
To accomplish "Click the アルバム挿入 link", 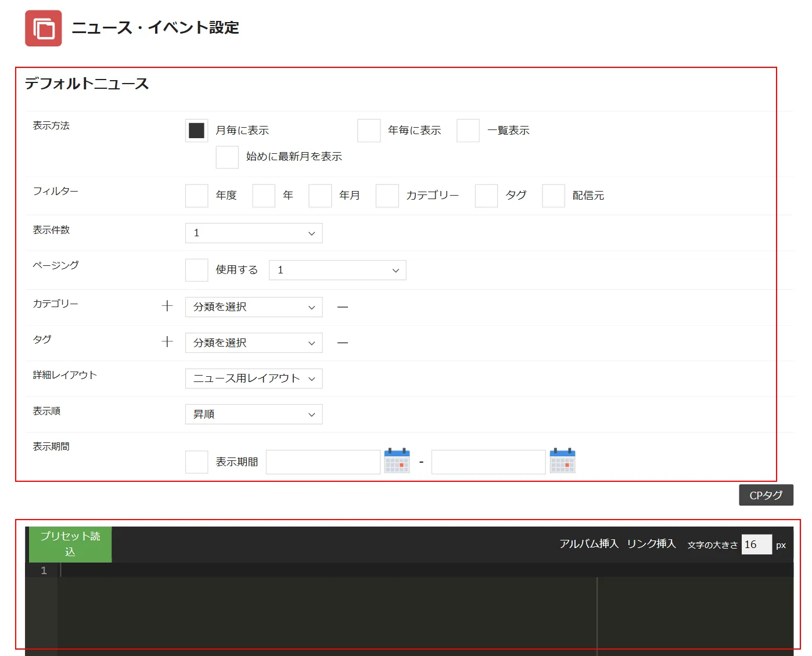I will tap(589, 543).
